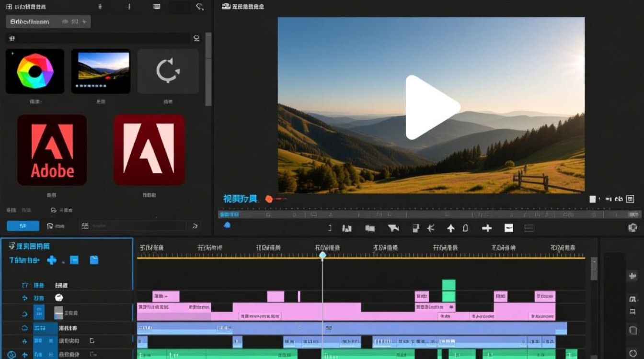Click the flag-shaped marker icon in toolbar
The height and width of the screenshot is (359, 644).
[x=394, y=228]
